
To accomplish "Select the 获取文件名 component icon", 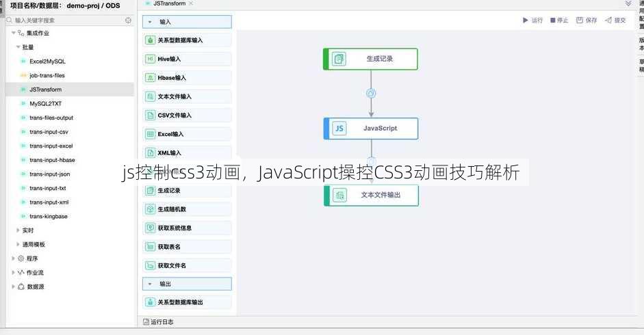I will [151, 266].
